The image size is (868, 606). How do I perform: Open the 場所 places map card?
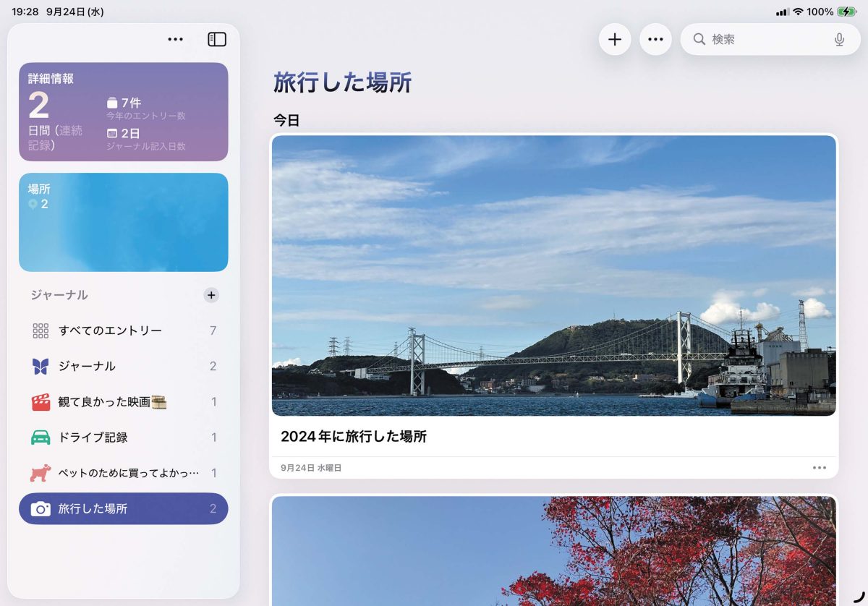[x=123, y=222]
